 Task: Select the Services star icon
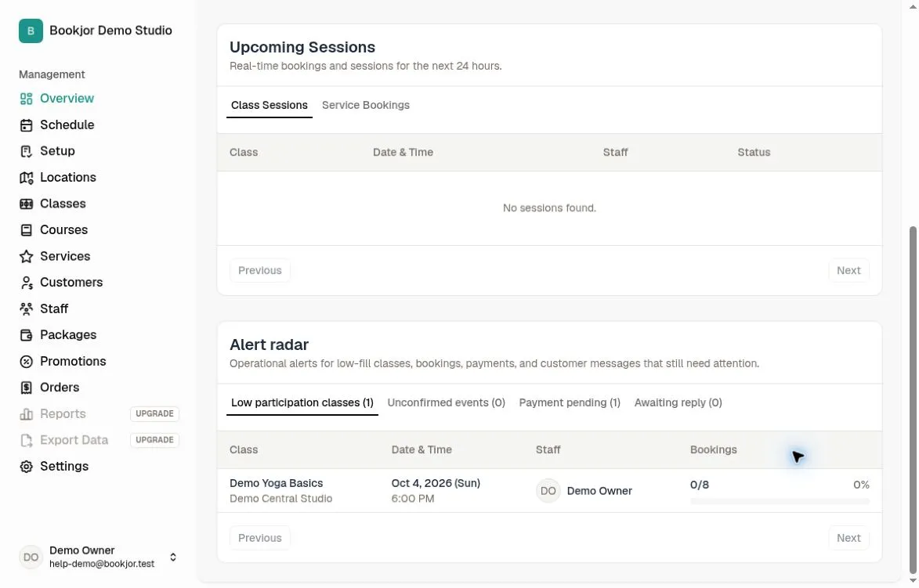26,257
